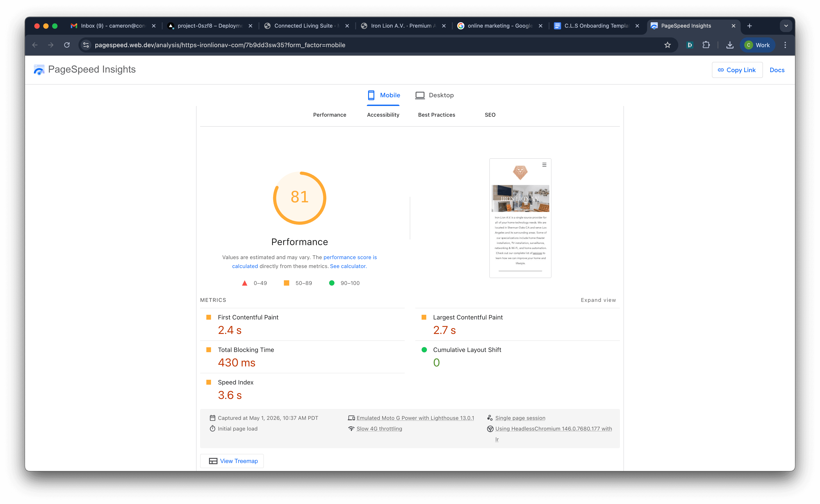Open the Extensions puzzle icon

(706, 45)
